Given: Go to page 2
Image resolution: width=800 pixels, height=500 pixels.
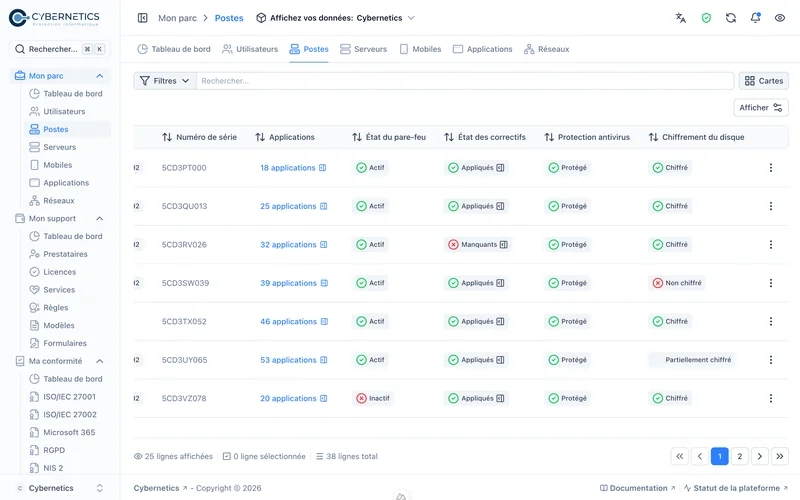Looking at the screenshot, I should tap(740, 456).
